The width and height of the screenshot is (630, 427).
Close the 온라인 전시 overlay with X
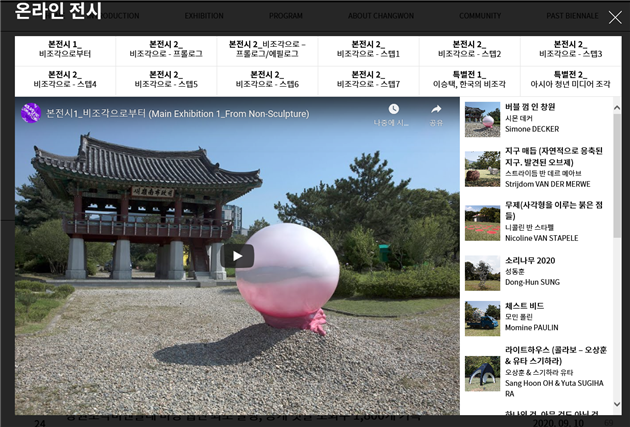(x=615, y=17)
